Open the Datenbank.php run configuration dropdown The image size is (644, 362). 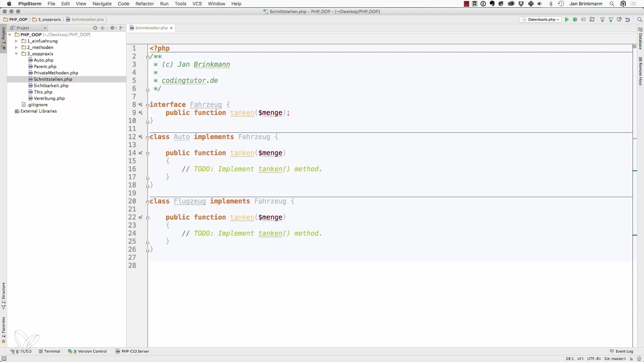point(541,19)
